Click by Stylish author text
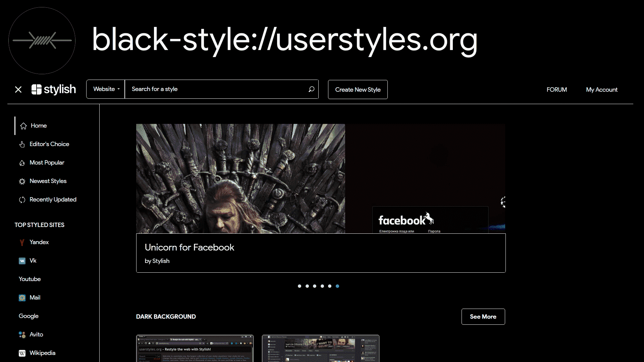 pos(157,261)
